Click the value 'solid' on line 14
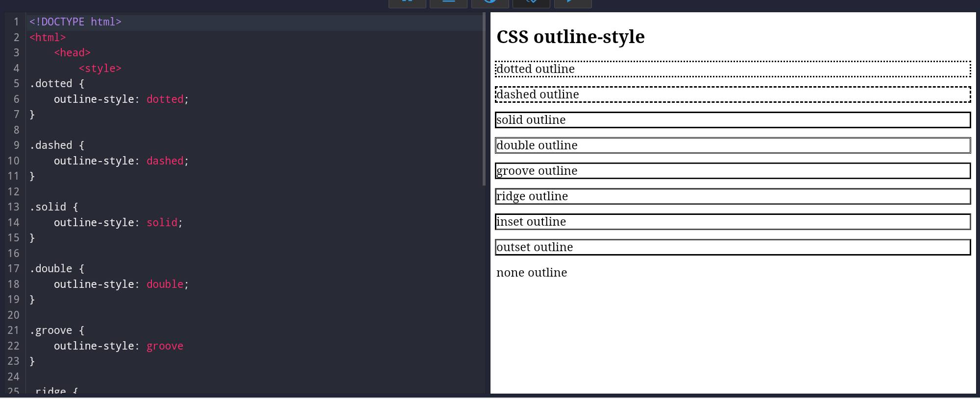The width and height of the screenshot is (980, 399). point(162,223)
